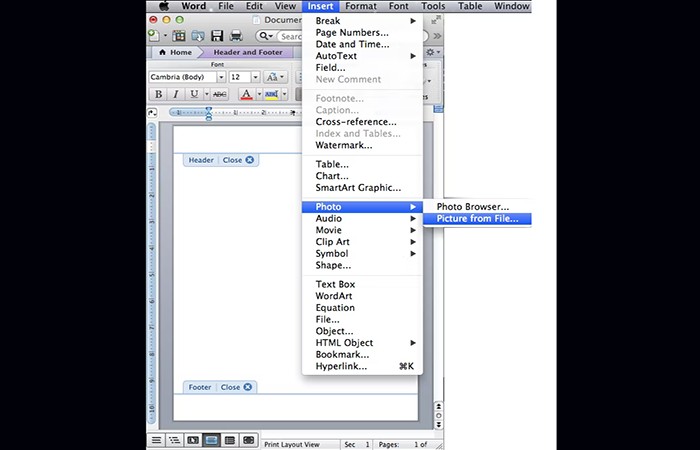Choose Picture from File in submenu
The width and height of the screenshot is (700, 450).
[x=477, y=219]
